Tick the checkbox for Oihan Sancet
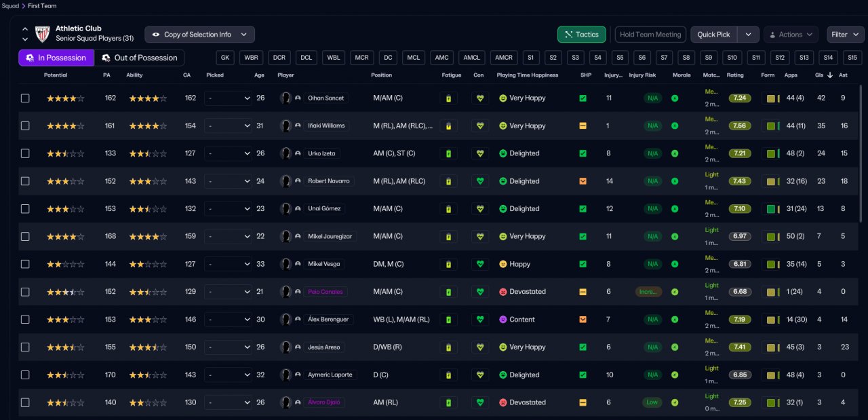This screenshot has width=868, height=420. (25, 98)
